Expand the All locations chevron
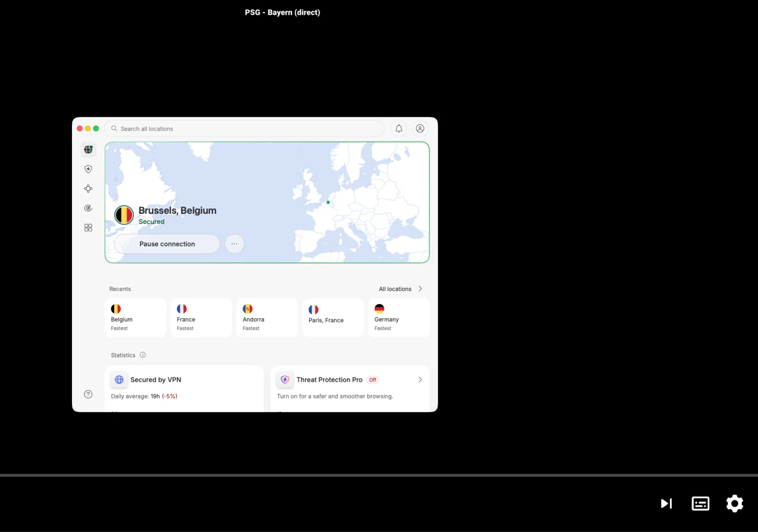 click(420, 289)
